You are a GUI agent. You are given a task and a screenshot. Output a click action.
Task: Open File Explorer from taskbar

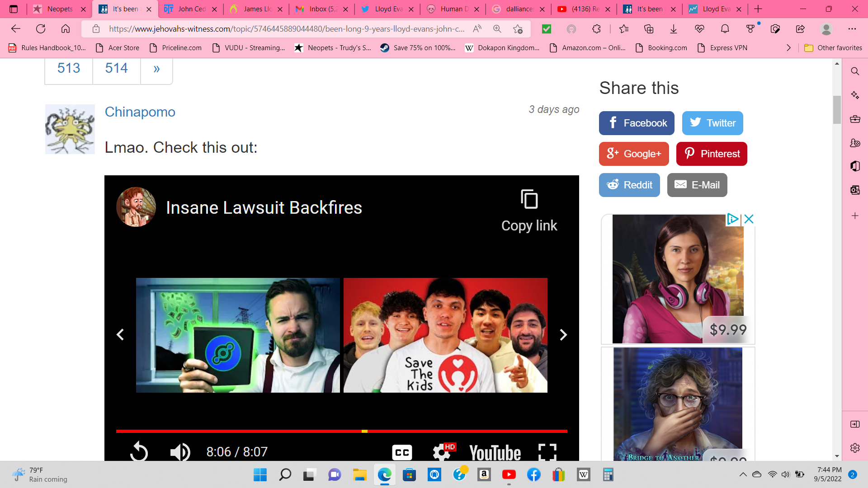coord(360,475)
